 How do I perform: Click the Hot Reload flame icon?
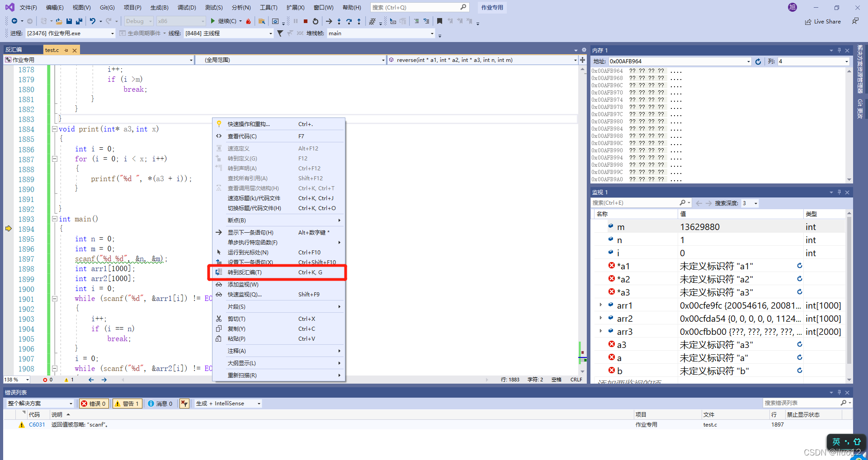click(x=248, y=21)
